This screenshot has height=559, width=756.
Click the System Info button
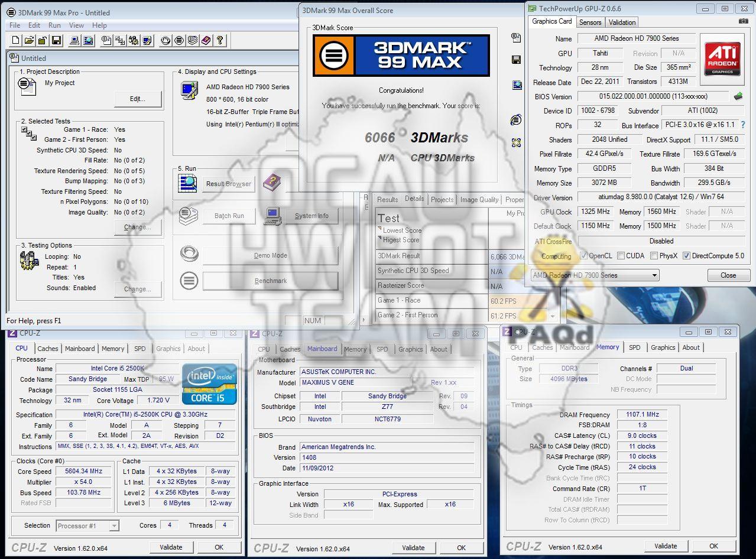pyautogui.click(x=312, y=216)
